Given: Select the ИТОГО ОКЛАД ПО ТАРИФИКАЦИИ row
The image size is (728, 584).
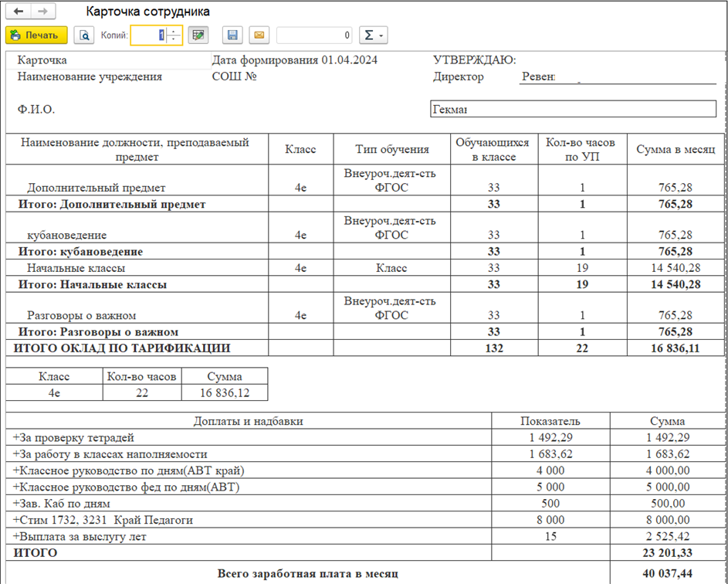Looking at the screenshot, I should coord(122,348).
